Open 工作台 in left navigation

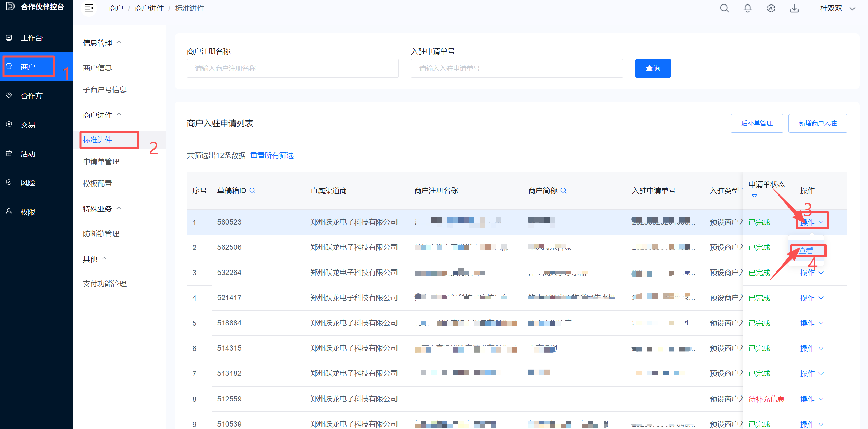click(x=36, y=38)
